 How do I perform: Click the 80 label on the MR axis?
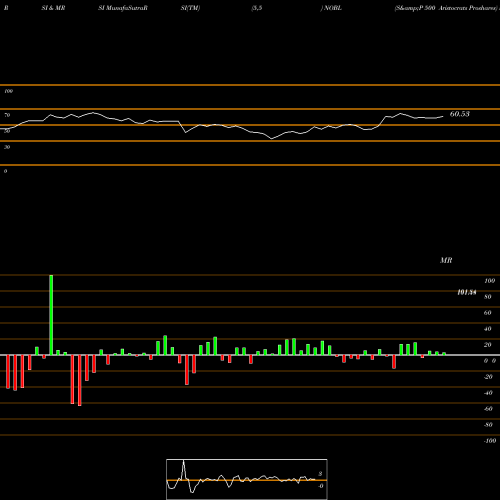[488, 297]
